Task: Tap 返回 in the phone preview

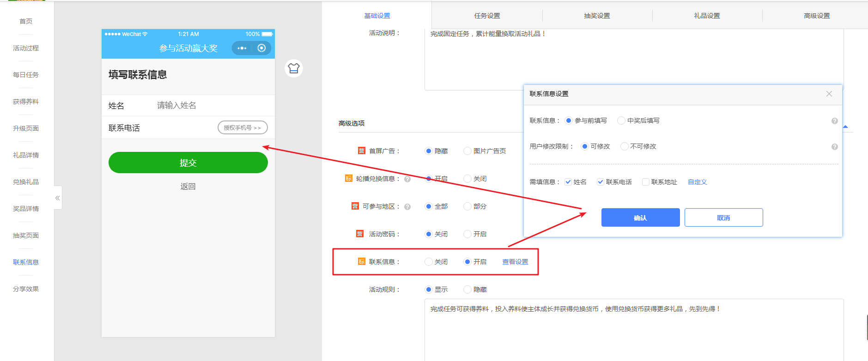Action: [188, 187]
